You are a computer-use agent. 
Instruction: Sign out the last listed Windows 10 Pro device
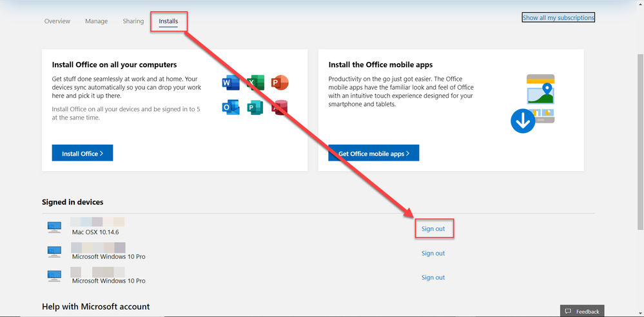(433, 278)
